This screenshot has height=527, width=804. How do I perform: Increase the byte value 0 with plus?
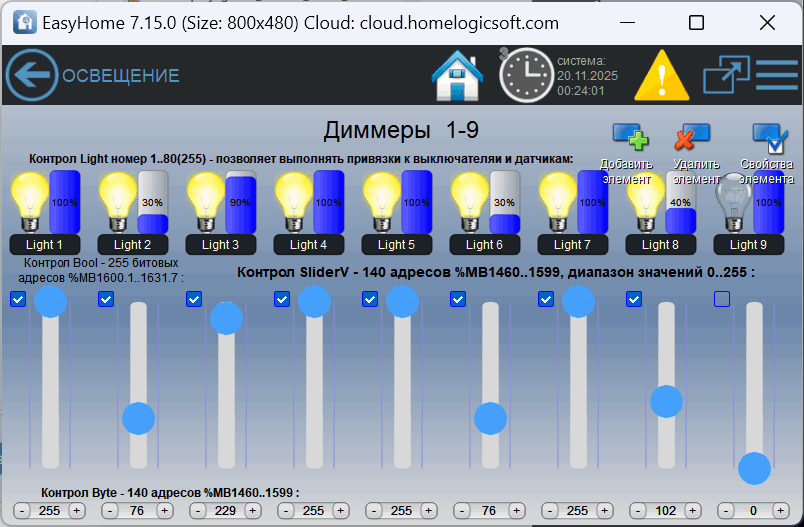pyautogui.click(x=780, y=511)
